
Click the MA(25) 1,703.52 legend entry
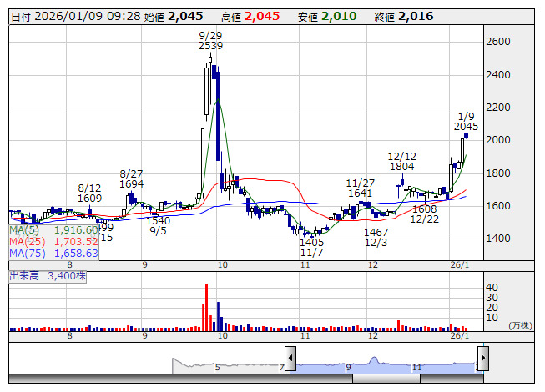pos(54,242)
